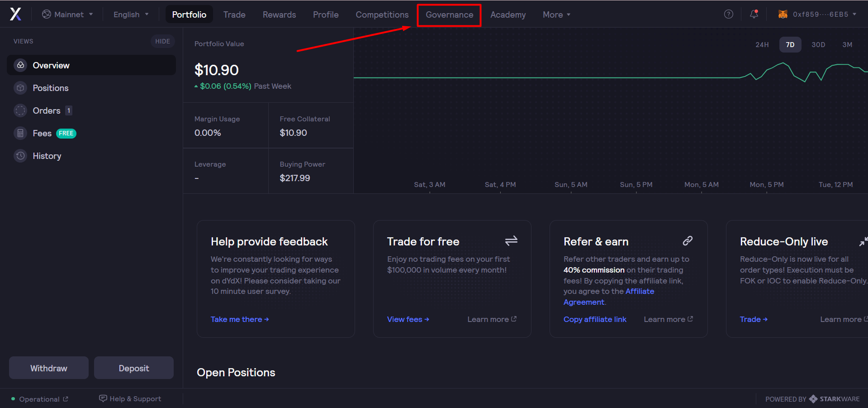Click Learn more on Trade for free card
This screenshot has height=408, width=868.
(492, 319)
